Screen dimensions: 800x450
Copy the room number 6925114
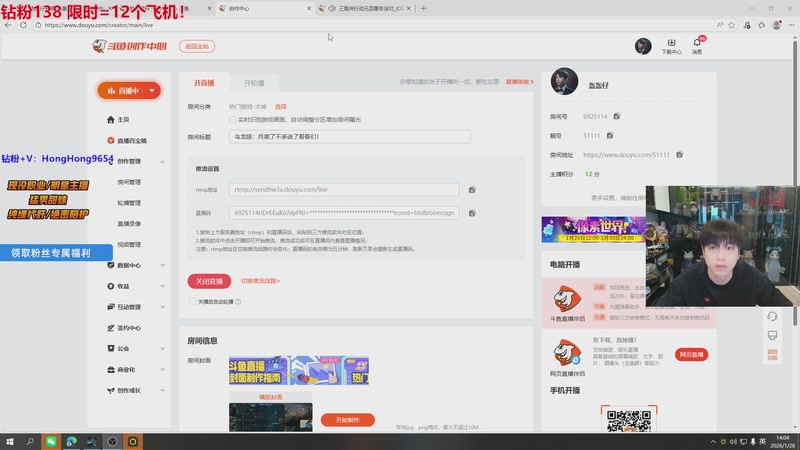(616, 117)
